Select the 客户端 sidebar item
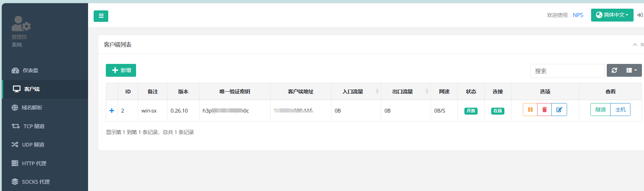The image size is (644, 191). point(45,89)
